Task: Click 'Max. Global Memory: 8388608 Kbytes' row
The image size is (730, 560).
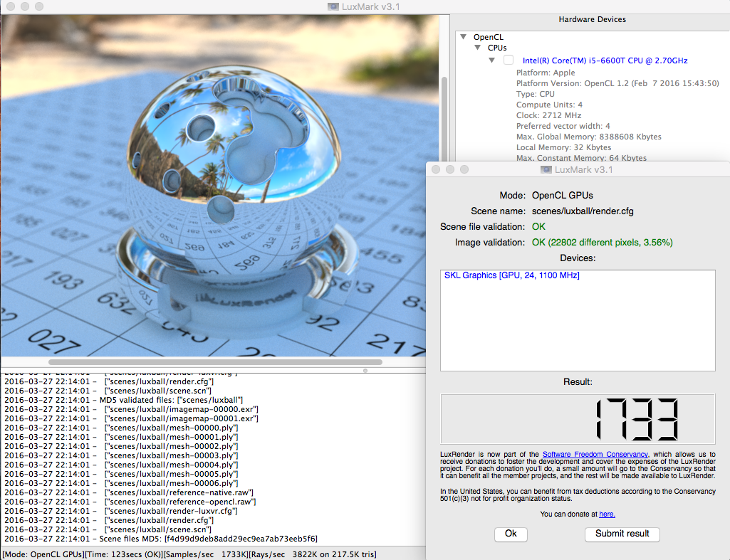Action: tap(588, 137)
